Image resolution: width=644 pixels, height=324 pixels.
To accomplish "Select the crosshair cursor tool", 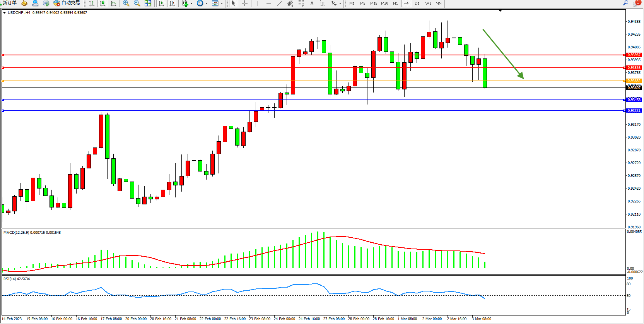I will pos(245,3).
